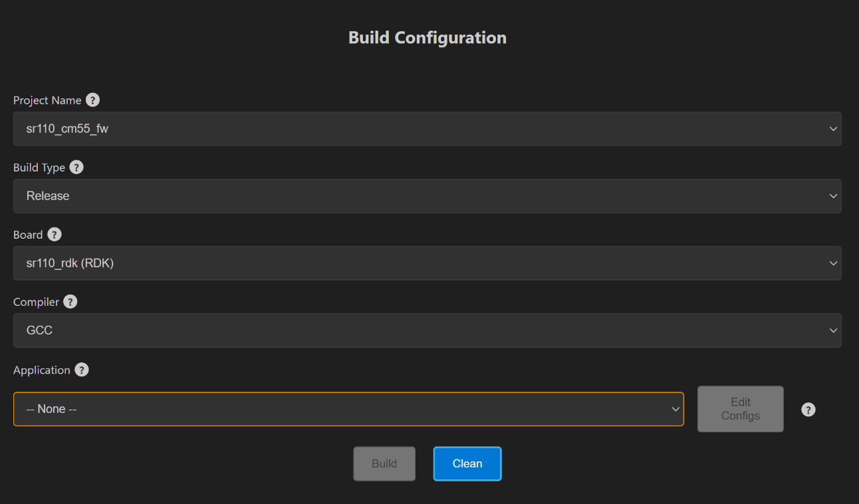
Task: Click the help icon next to Build Type
Action: (x=76, y=168)
